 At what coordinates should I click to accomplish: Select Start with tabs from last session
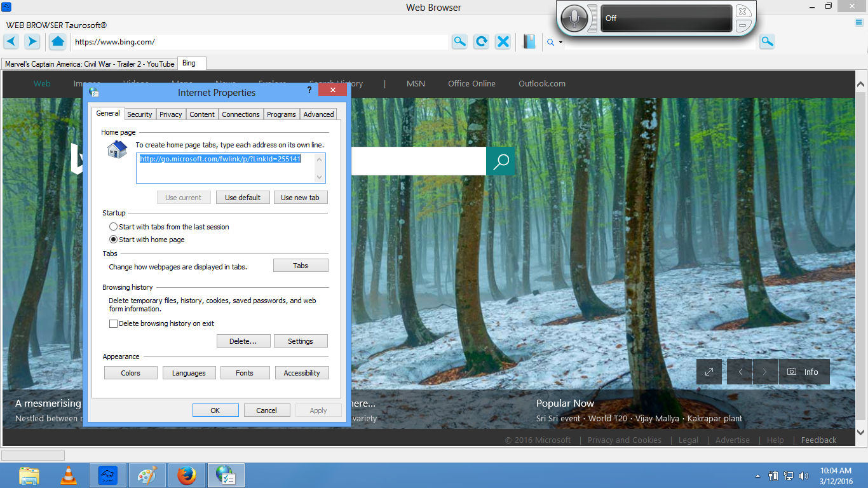click(x=114, y=227)
